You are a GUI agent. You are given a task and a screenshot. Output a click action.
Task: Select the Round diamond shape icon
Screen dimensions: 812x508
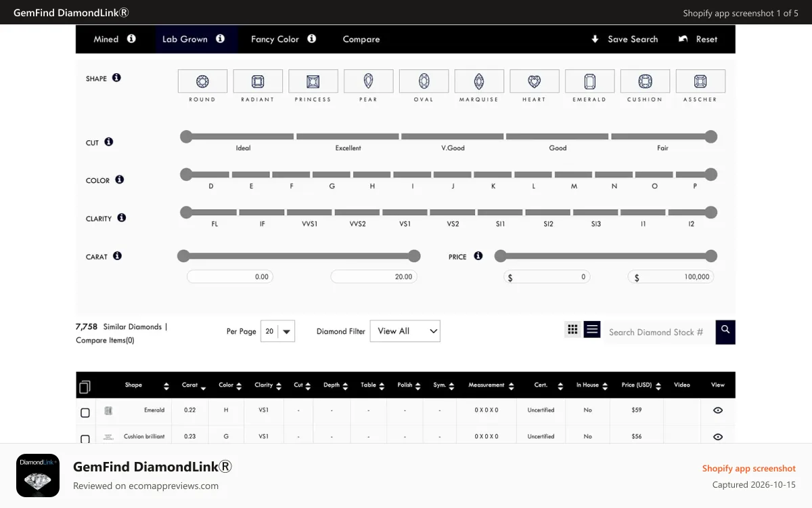(202, 81)
